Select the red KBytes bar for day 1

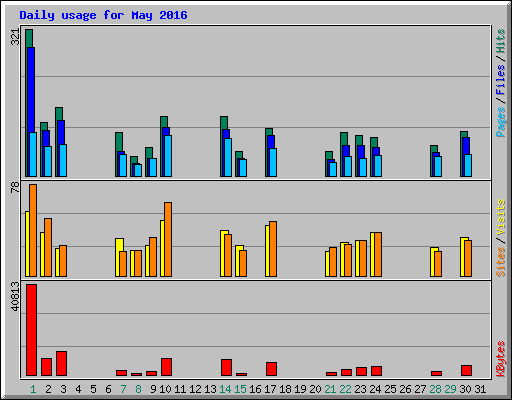(x=31, y=330)
